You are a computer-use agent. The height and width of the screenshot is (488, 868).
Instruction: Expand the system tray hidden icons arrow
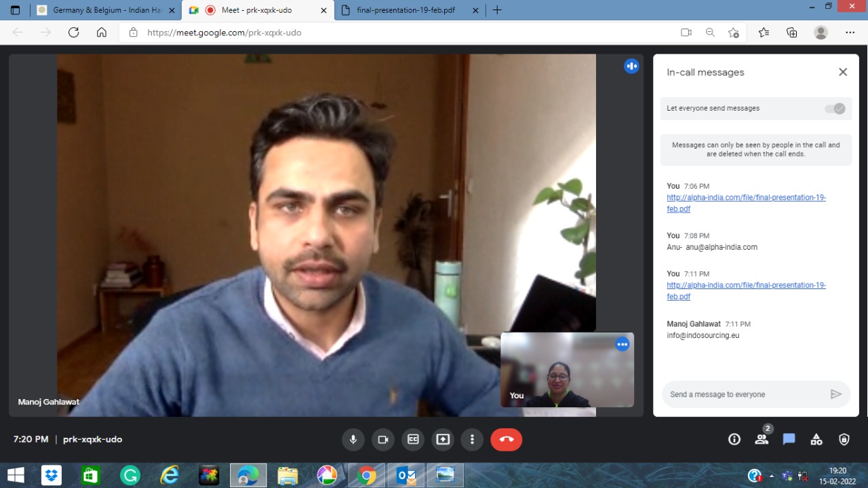click(x=772, y=476)
